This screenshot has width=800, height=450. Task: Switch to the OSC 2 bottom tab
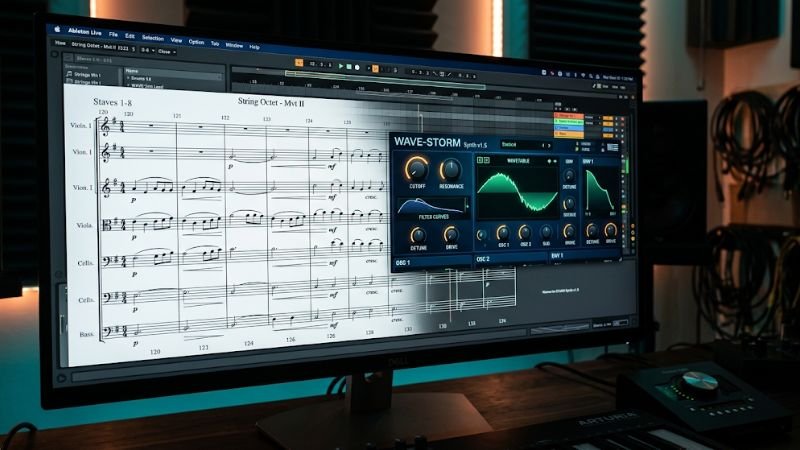point(510,259)
